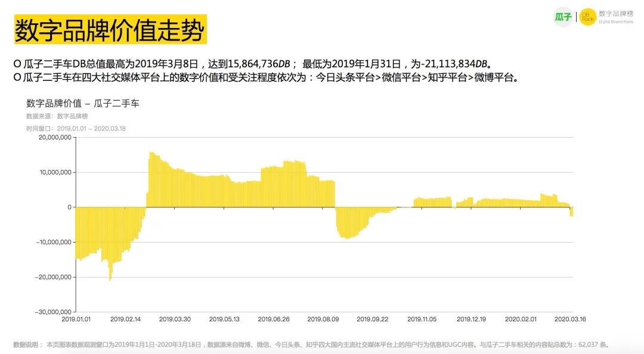The width and height of the screenshot is (644, 354).
Task: Click the highlighted 数字品牌价值走势 title
Action: 110,29
